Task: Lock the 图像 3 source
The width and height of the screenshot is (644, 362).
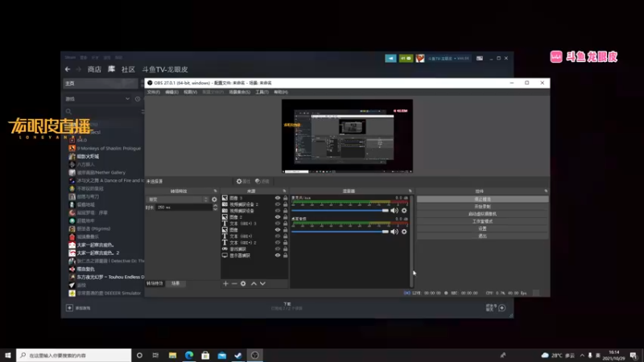Action: (x=286, y=198)
